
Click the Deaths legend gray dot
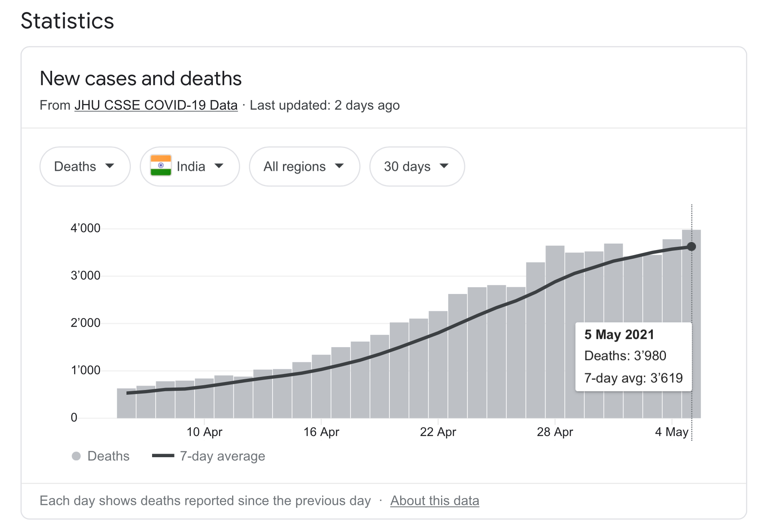pos(76,456)
